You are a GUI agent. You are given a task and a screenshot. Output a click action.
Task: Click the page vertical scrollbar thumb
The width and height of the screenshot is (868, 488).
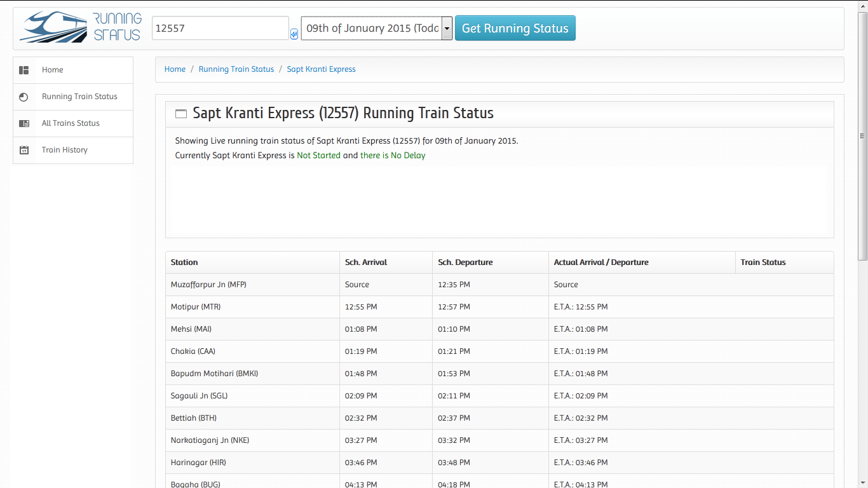[x=862, y=135]
